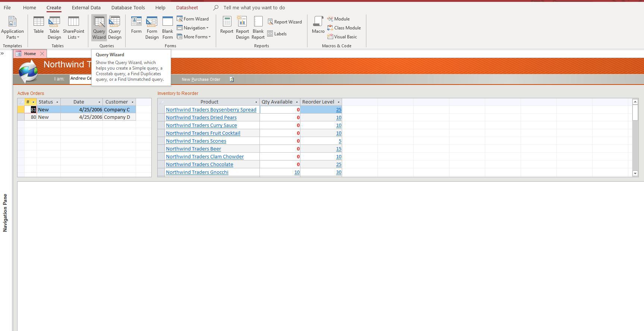Open the Visual Basic editor
The width and height of the screenshot is (644, 331).
point(342,37)
